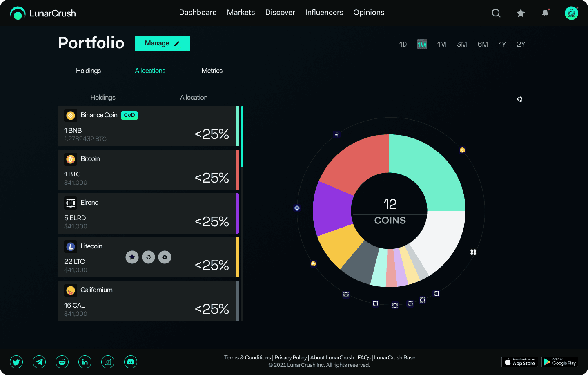The width and height of the screenshot is (588, 375).
Task: Download on the App Store
Action: [x=520, y=362]
